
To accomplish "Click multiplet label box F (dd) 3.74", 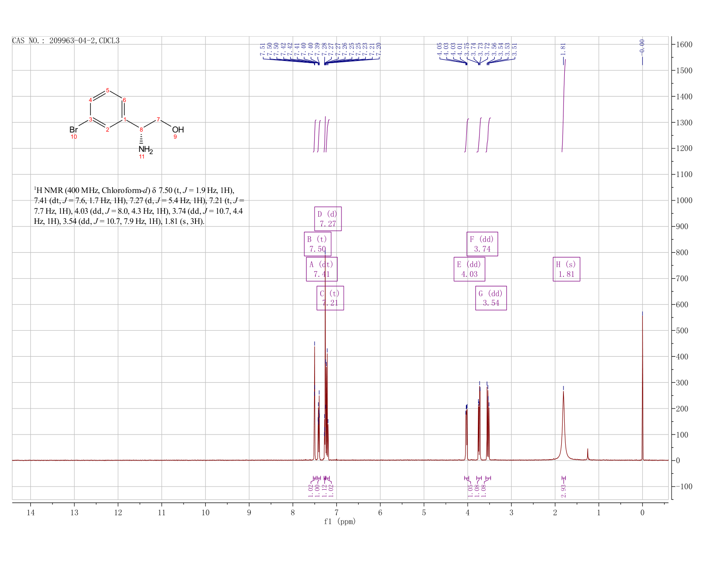I will pyautogui.click(x=482, y=244).
